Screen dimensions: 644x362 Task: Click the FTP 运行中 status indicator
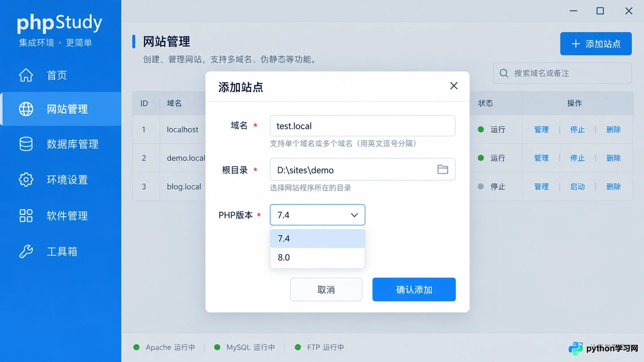319,347
